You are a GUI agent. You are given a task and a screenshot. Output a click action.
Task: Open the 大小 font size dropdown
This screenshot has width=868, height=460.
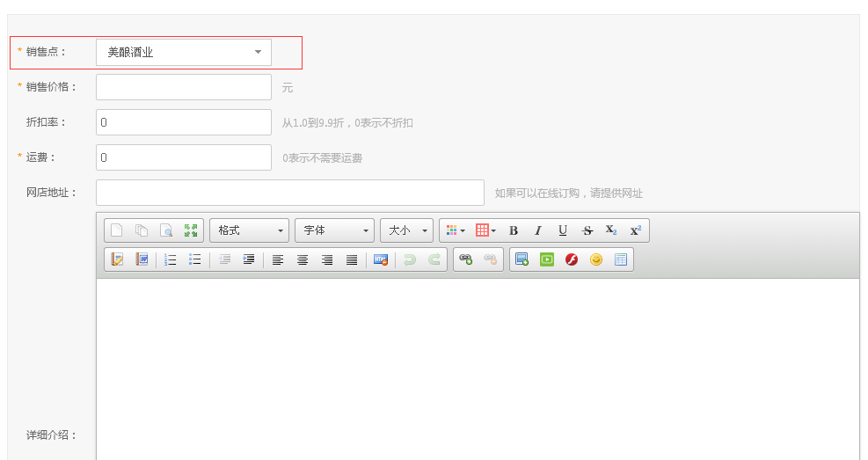tap(406, 230)
